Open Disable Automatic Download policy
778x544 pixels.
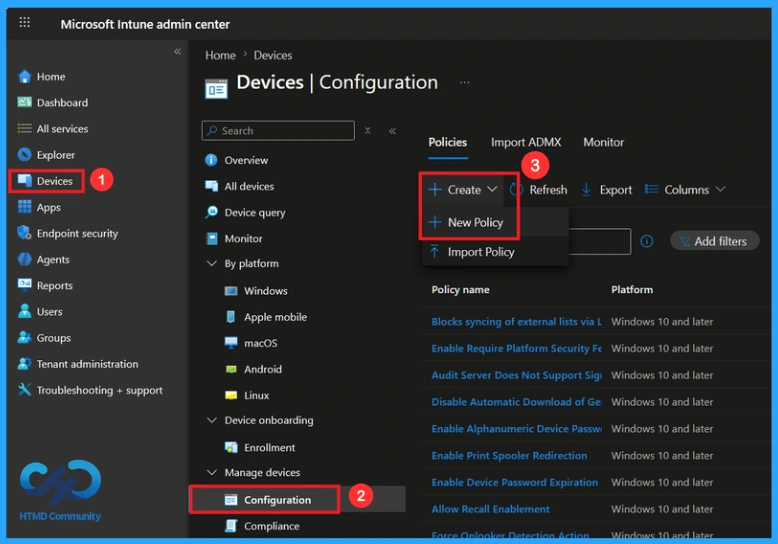tap(516, 402)
